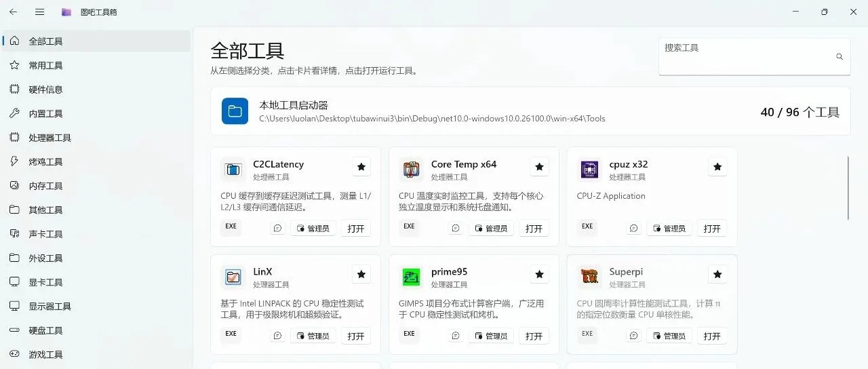The height and width of the screenshot is (369, 868).
Task: Open 处理器工具 category
Action: tap(96, 138)
